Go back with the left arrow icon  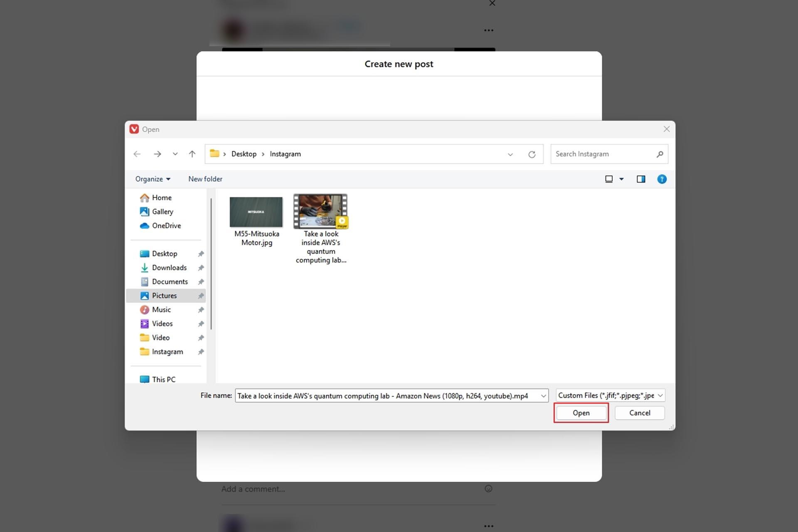(x=137, y=154)
